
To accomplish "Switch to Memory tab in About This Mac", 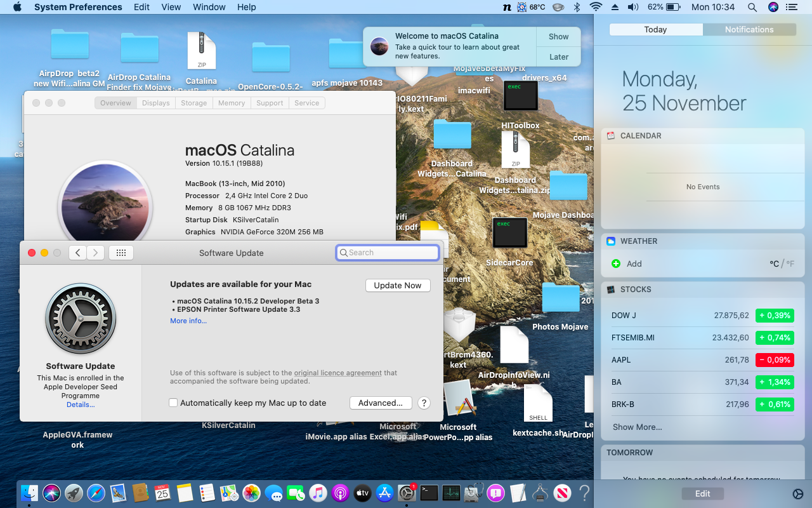I will pyautogui.click(x=232, y=103).
